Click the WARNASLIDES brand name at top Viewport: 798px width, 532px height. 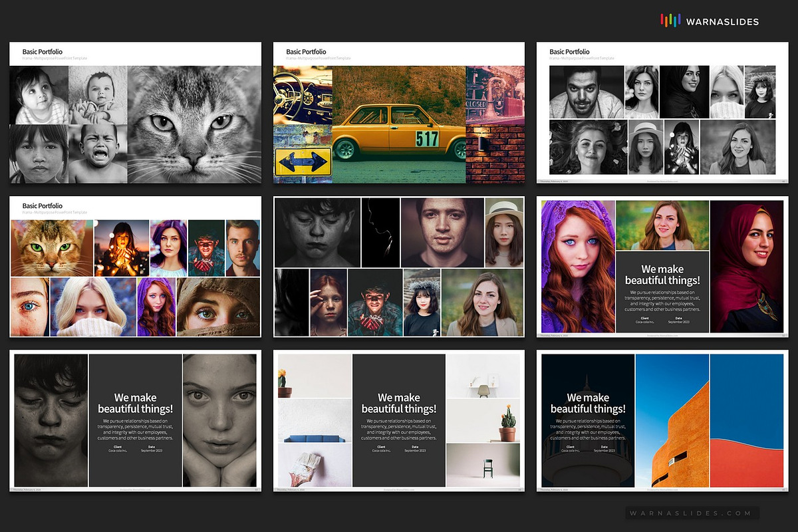pos(722,22)
